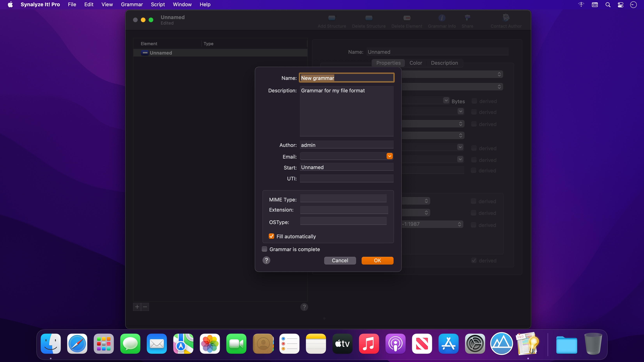Click the Add Structure toolbar icon
Image resolution: width=644 pixels, height=362 pixels.
[332, 18]
